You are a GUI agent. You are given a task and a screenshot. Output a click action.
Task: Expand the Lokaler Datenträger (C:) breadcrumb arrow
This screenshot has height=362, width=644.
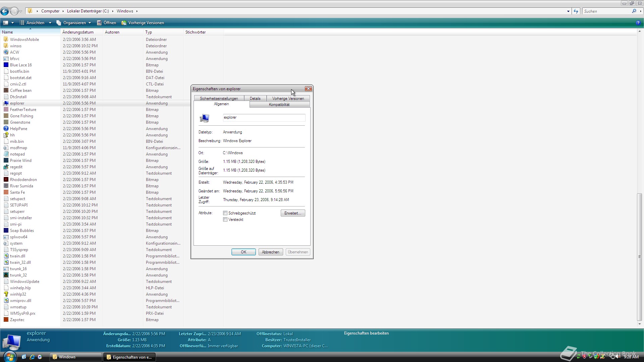(x=113, y=11)
